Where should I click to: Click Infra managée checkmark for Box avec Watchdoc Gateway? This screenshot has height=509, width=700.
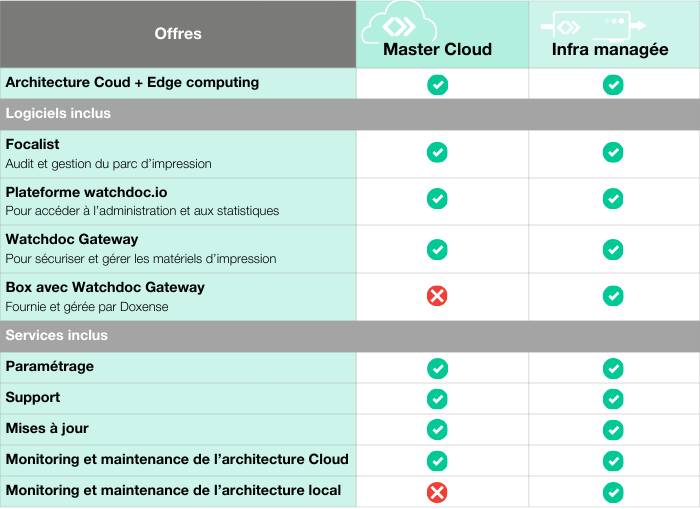click(x=613, y=296)
